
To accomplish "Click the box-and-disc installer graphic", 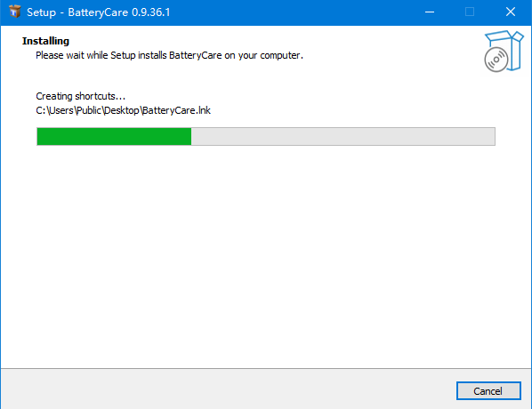I will (504, 51).
